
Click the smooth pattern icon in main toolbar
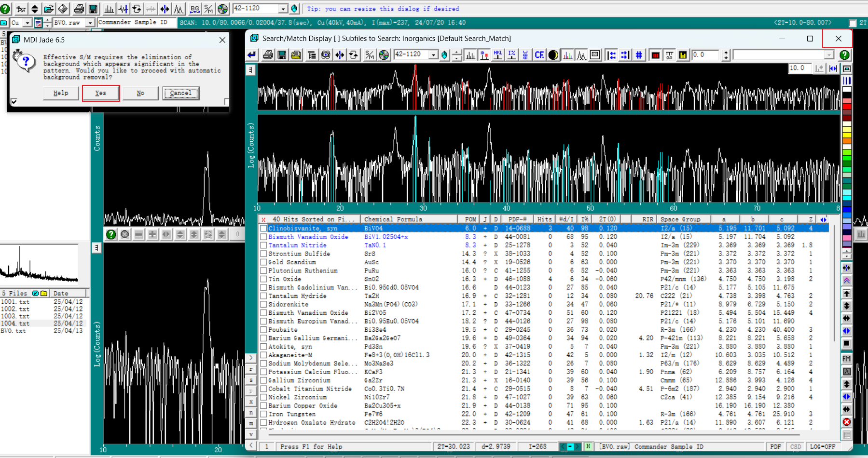123,9
